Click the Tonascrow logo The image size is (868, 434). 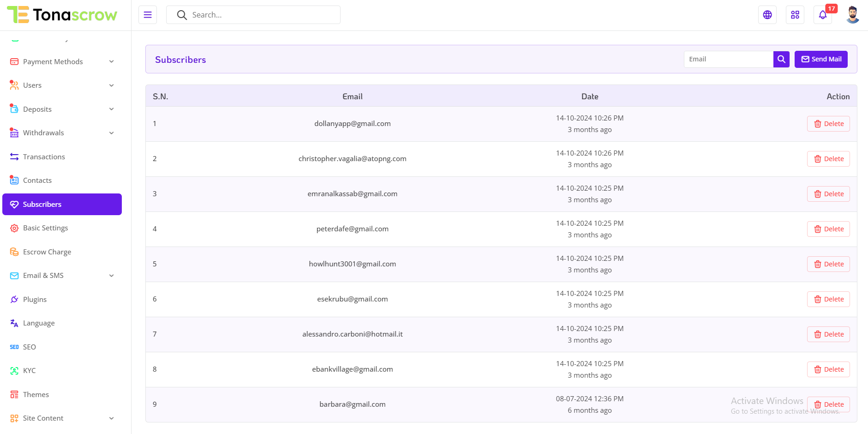pyautogui.click(x=62, y=15)
